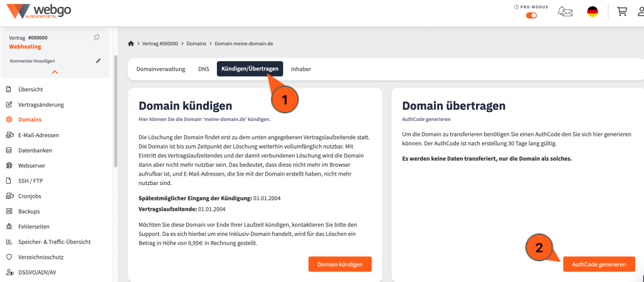Image resolution: width=644 pixels, height=282 pixels.
Task: Click the Datenbanken database icon
Action: (9, 150)
